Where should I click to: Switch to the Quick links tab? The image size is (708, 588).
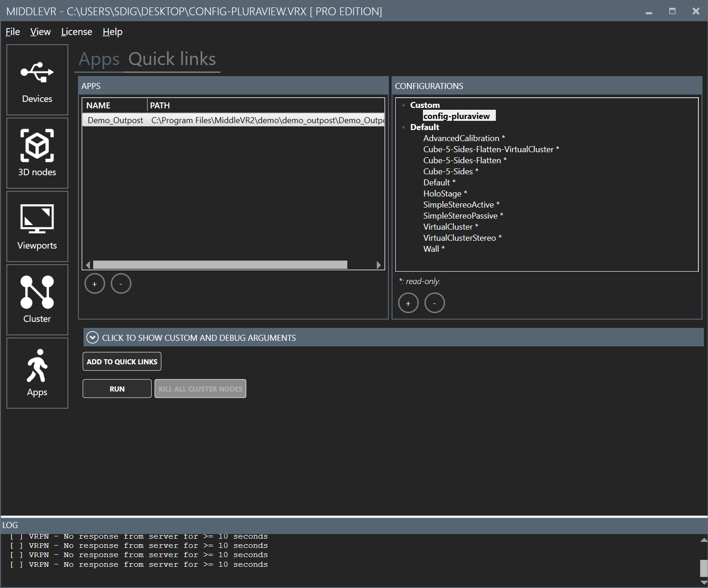coord(172,59)
